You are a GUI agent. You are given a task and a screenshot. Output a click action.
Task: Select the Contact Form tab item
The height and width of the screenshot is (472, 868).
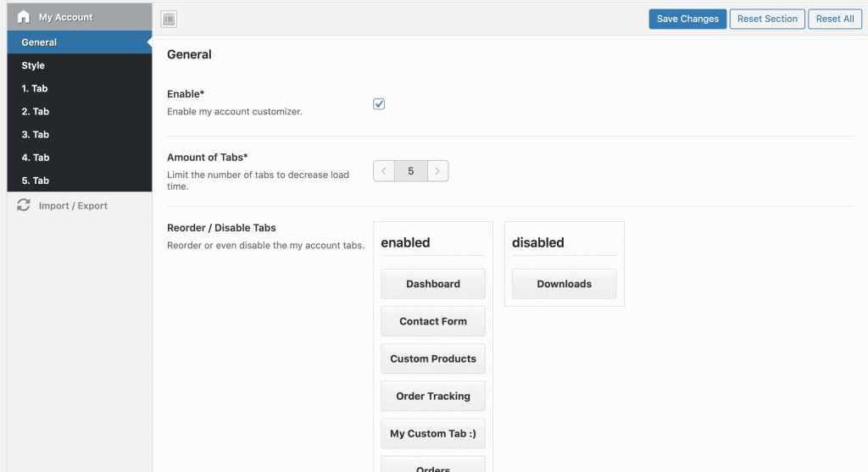[433, 321]
